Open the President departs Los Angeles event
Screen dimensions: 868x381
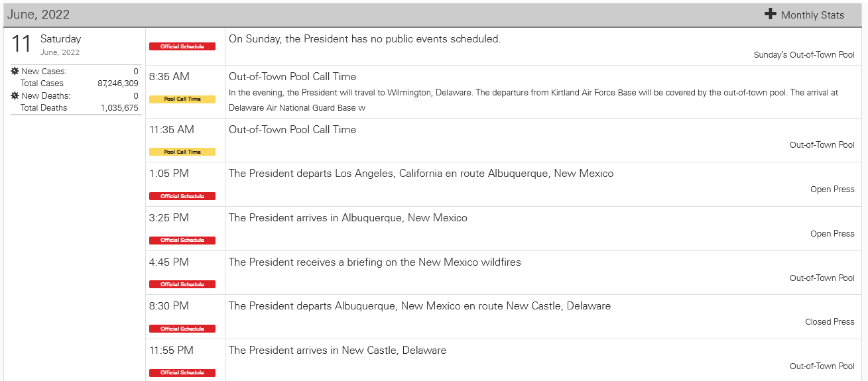[x=421, y=174]
